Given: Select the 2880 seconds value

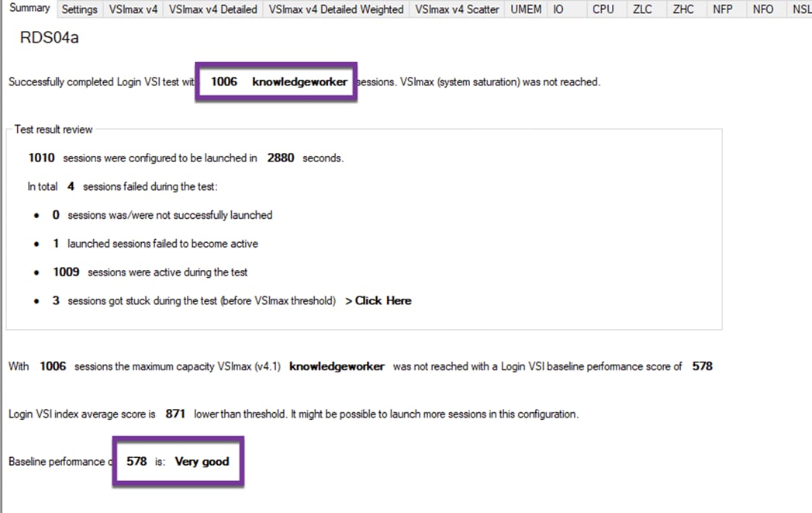Looking at the screenshot, I should pos(281,158).
